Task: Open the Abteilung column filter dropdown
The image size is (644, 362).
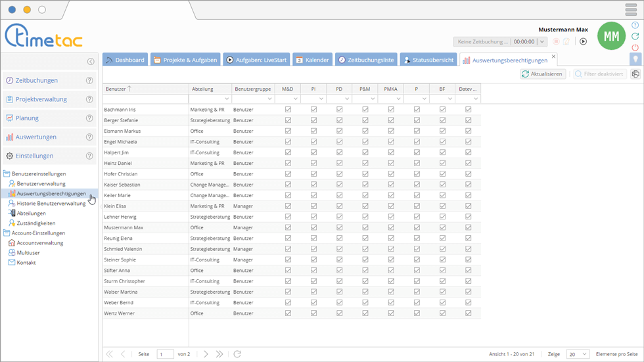Action: coord(226,99)
